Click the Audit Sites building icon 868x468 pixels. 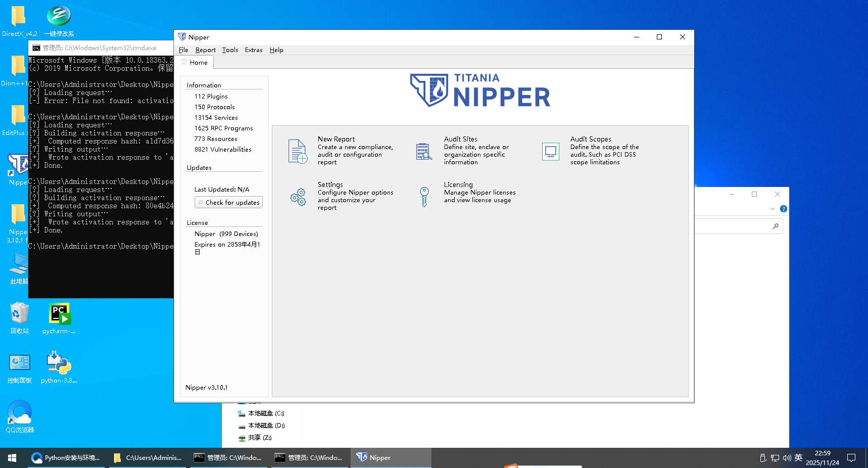click(424, 151)
